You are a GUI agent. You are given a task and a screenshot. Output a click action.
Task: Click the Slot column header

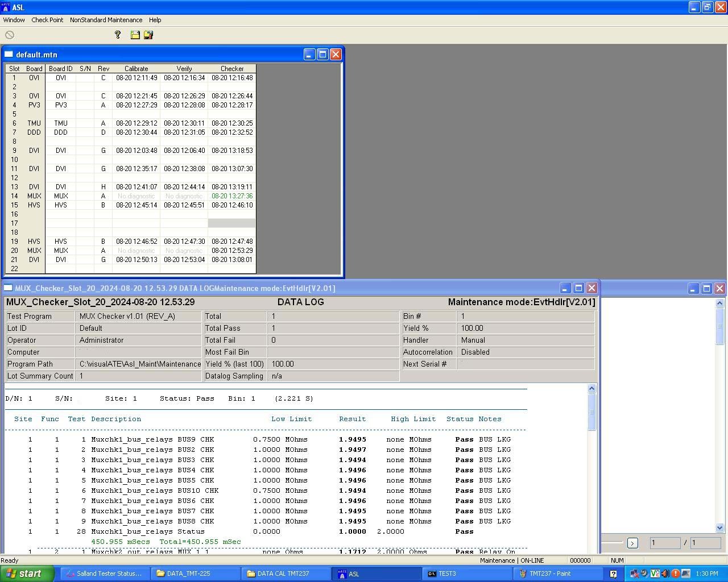click(14, 68)
